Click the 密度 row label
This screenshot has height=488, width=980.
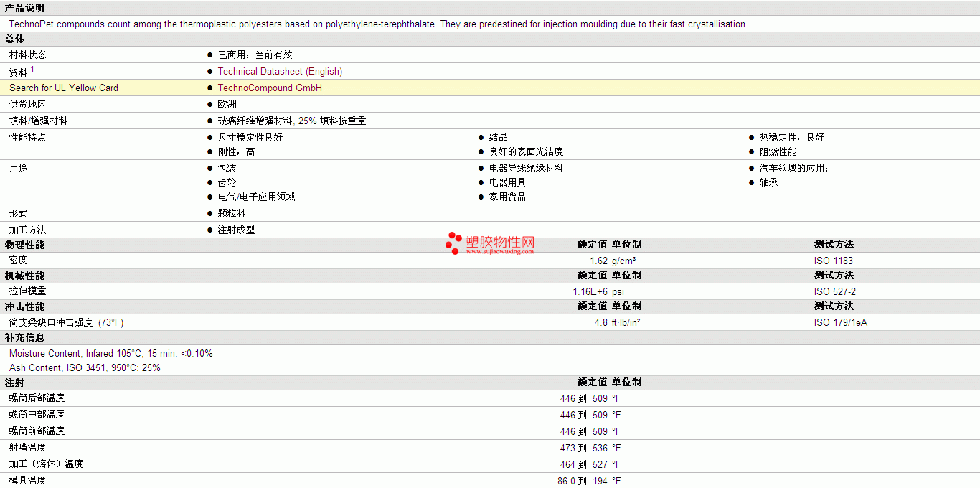(x=19, y=261)
